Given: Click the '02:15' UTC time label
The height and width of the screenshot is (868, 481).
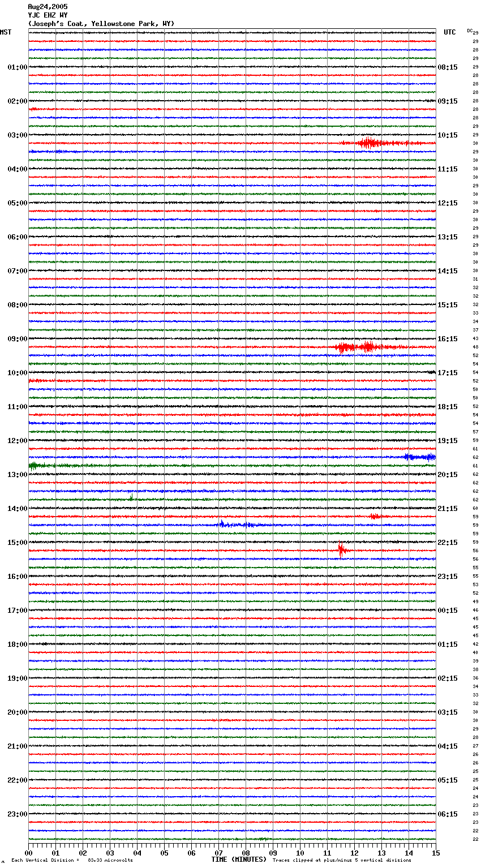Looking at the screenshot, I should (x=448, y=678).
